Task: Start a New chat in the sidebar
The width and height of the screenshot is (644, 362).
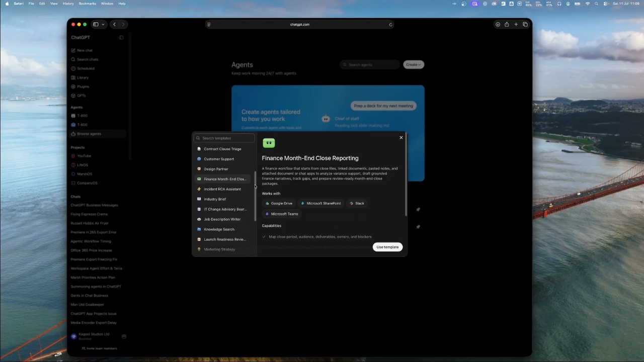Action: [x=85, y=50]
